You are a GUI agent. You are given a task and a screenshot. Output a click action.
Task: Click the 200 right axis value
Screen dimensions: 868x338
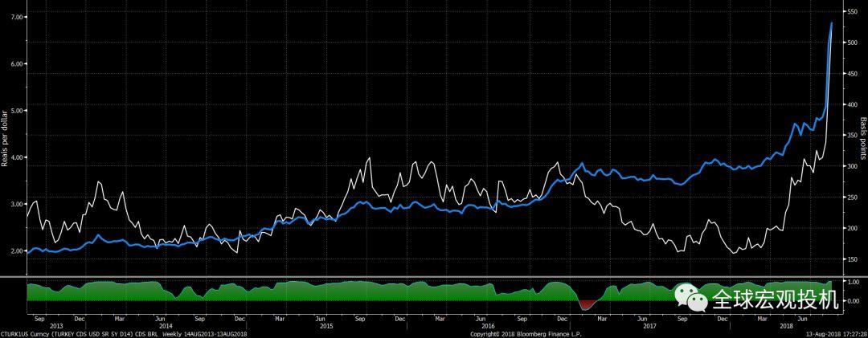tap(851, 229)
